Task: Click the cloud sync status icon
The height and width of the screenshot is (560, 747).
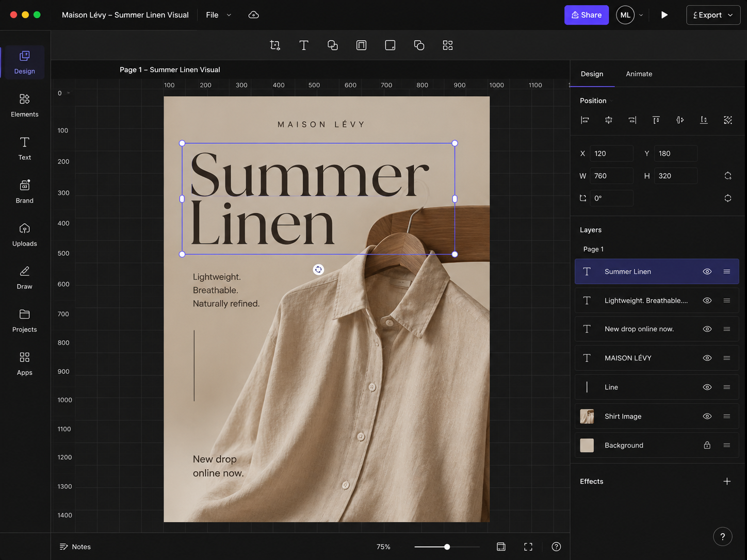Action: point(253,15)
